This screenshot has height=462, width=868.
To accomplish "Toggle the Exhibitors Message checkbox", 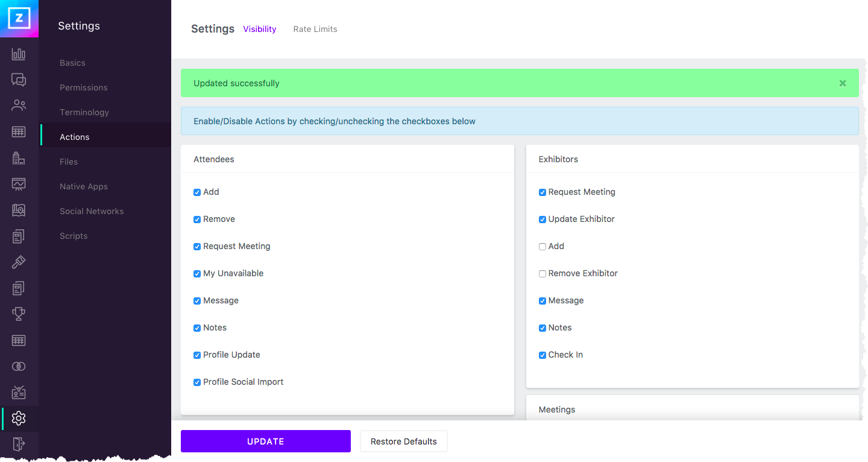I will click(542, 301).
